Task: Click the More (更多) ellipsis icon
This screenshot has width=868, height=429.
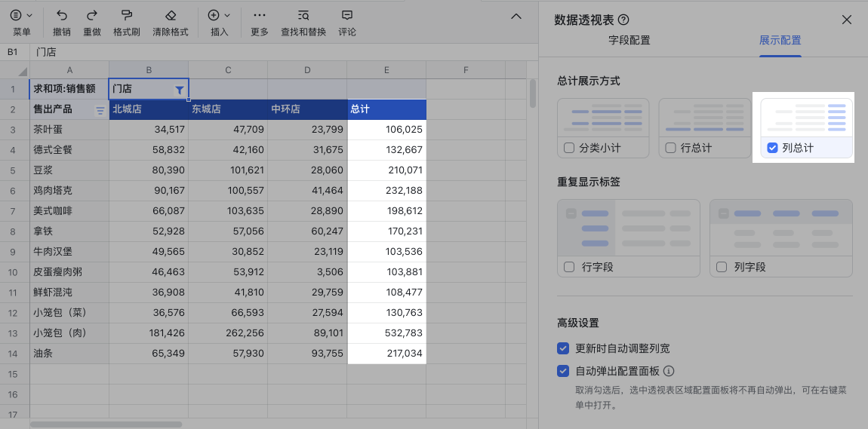Action: pyautogui.click(x=260, y=15)
